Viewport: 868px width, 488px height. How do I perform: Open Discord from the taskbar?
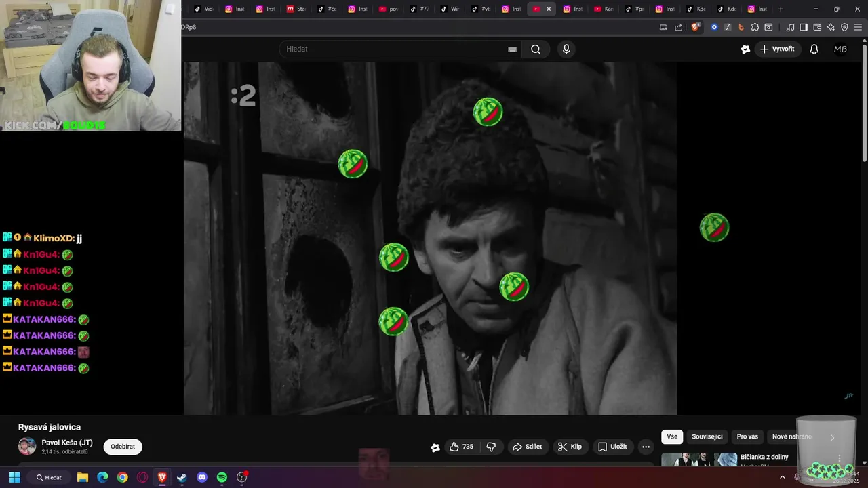point(202,477)
